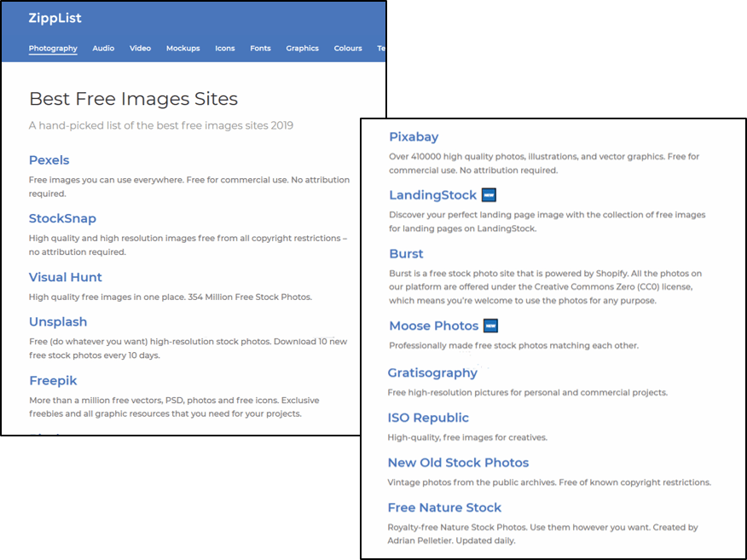Open the Video tab
The image size is (747, 560).
coord(140,49)
